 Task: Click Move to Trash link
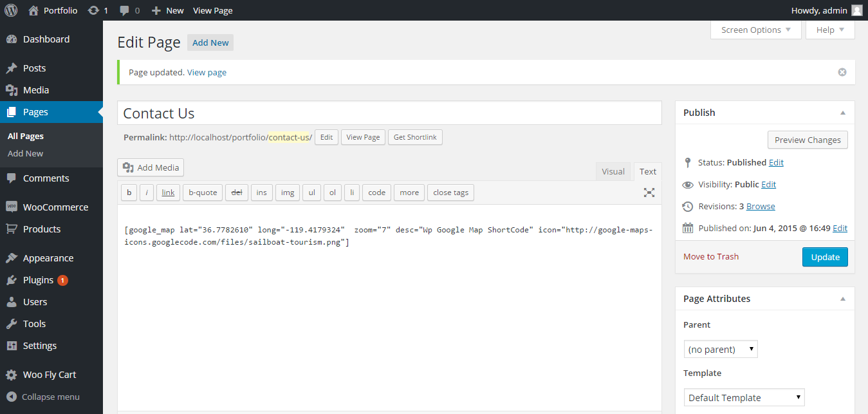click(x=711, y=256)
